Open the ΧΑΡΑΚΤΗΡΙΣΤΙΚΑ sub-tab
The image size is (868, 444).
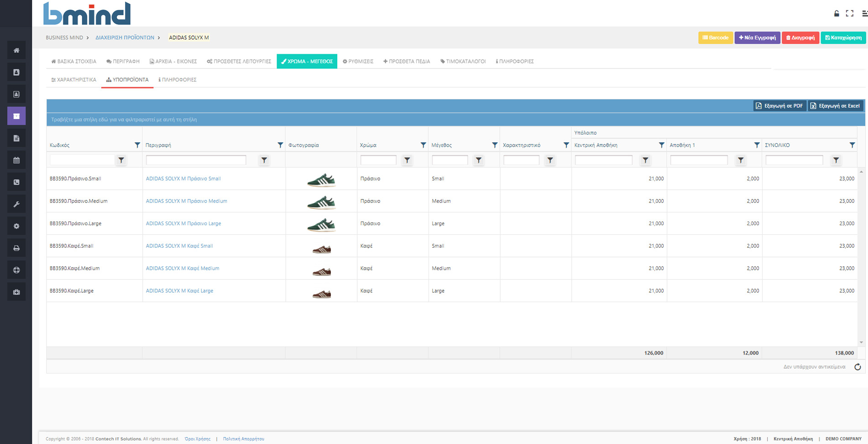coord(74,80)
